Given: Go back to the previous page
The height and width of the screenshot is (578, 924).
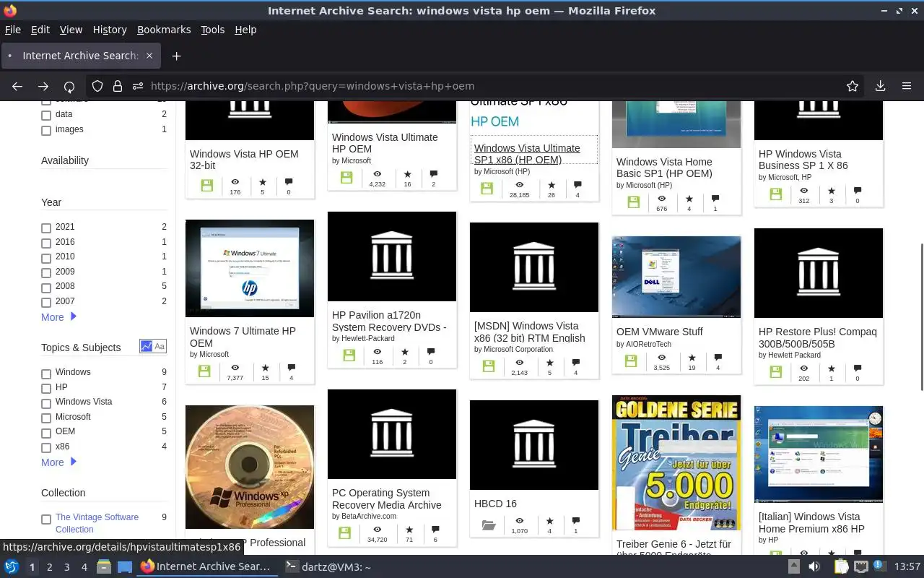Looking at the screenshot, I should tap(17, 86).
